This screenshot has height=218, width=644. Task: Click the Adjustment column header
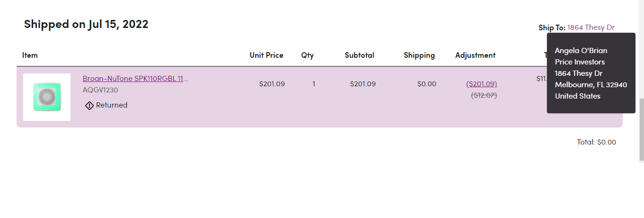[x=475, y=55]
